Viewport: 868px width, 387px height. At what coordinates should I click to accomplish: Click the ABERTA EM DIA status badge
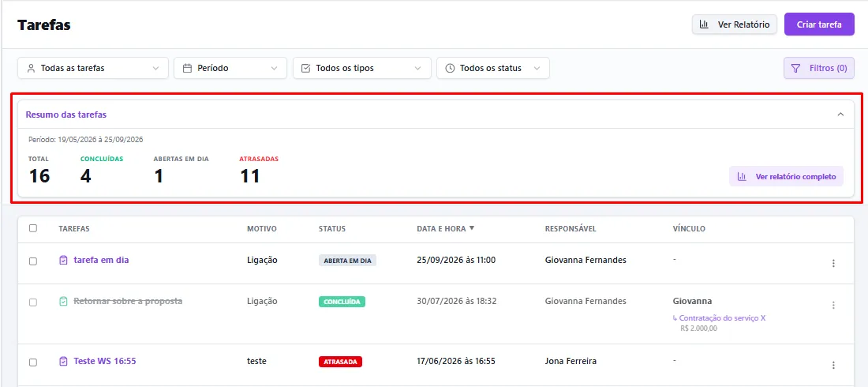[348, 261]
